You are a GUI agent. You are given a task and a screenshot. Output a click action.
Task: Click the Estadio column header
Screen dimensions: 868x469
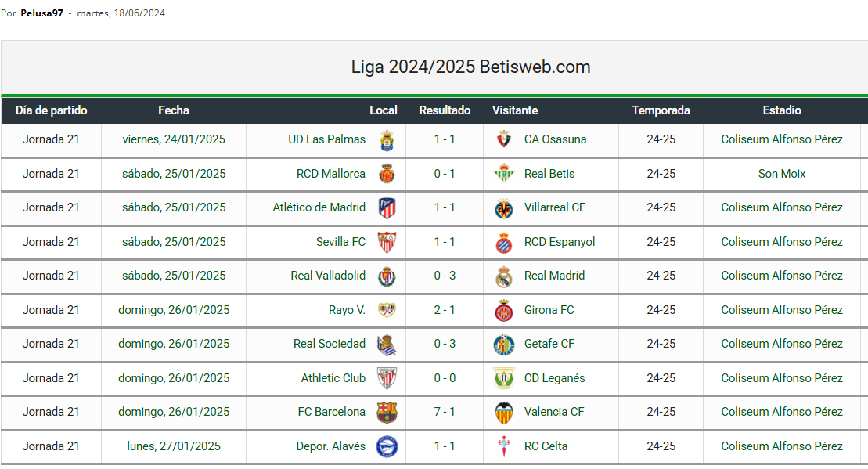click(x=782, y=110)
